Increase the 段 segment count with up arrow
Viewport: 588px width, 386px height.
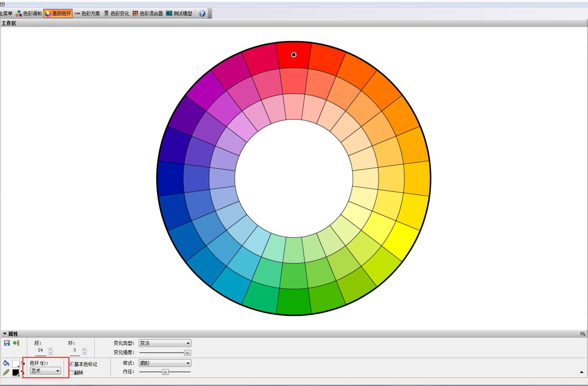(50, 349)
